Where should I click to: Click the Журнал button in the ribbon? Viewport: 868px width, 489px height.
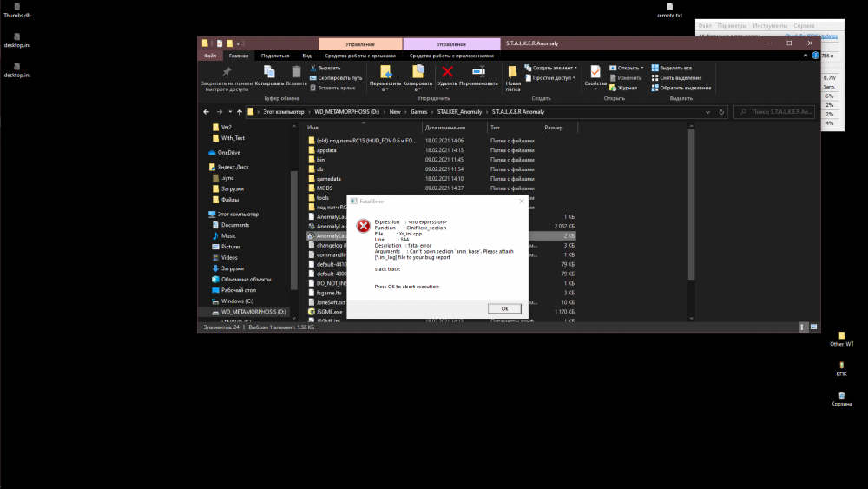pyautogui.click(x=623, y=88)
